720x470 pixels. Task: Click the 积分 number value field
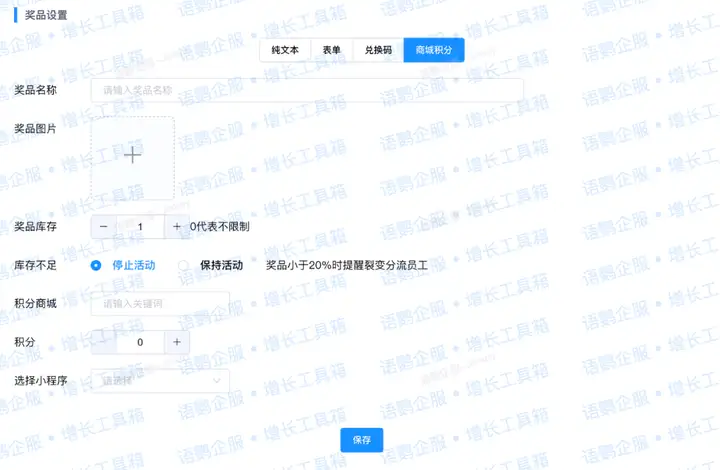tap(140, 342)
